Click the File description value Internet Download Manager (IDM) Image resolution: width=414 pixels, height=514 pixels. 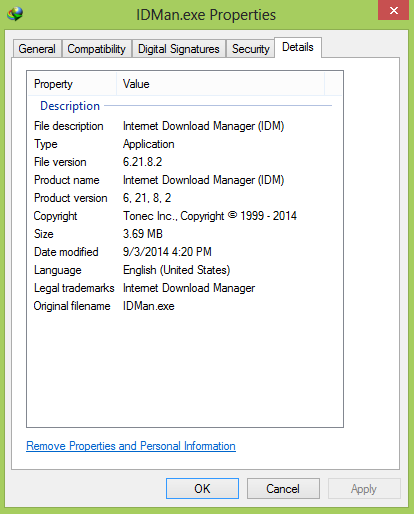203,126
